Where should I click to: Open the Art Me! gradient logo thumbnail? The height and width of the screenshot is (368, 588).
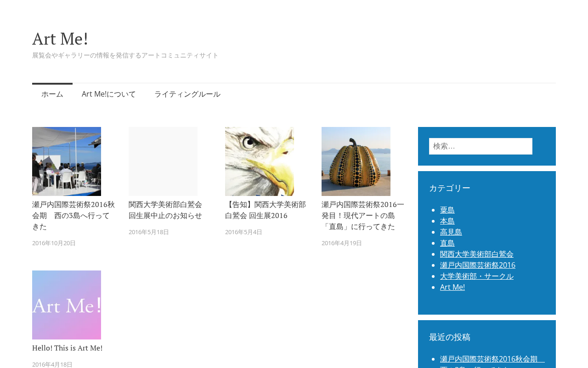coord(67,305)
